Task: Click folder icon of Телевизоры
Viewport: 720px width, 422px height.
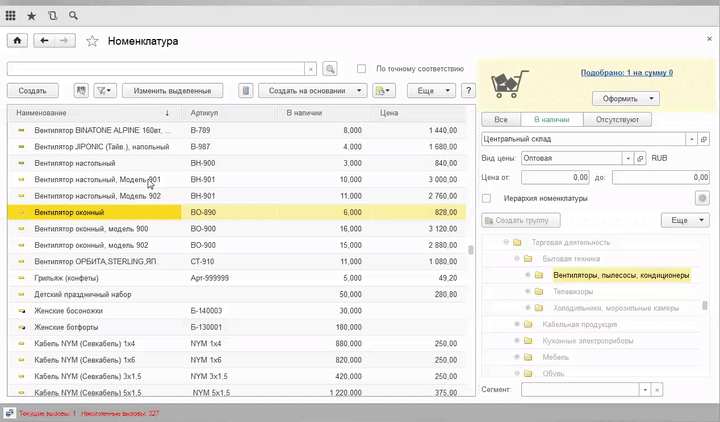Action: point(539,292)
